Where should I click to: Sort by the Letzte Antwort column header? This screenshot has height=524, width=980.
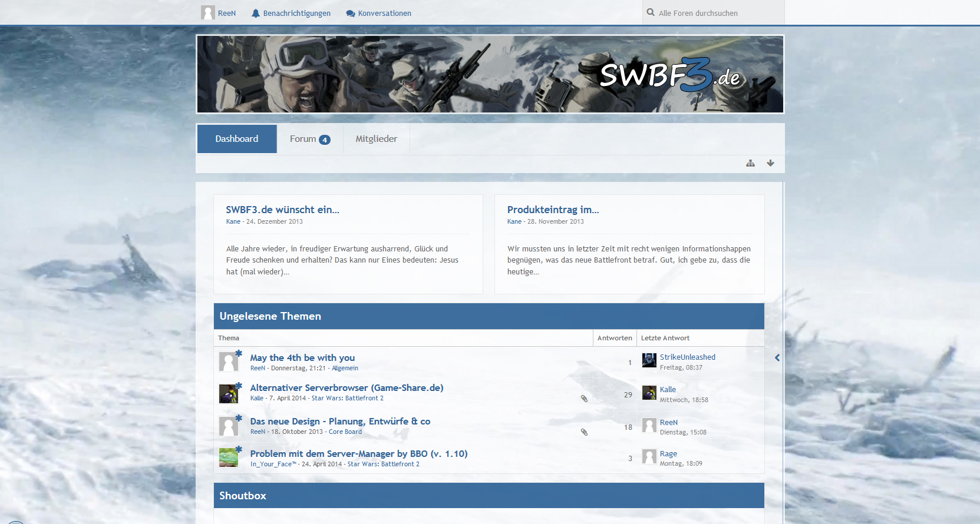coord(665,338)
